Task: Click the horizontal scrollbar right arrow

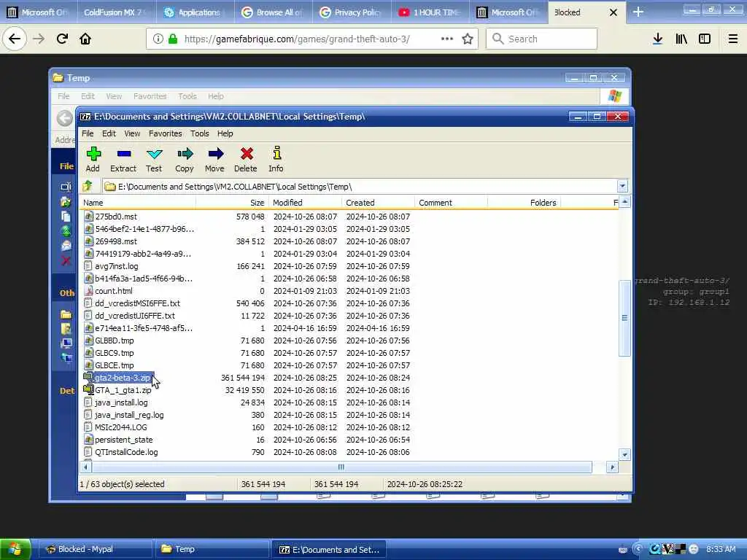Action: [612, 467]
